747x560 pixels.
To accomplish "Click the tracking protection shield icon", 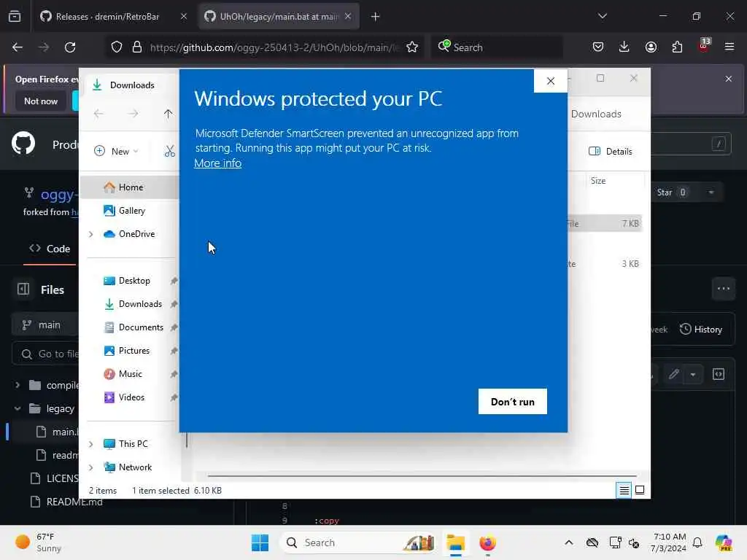I will point(117,47).
